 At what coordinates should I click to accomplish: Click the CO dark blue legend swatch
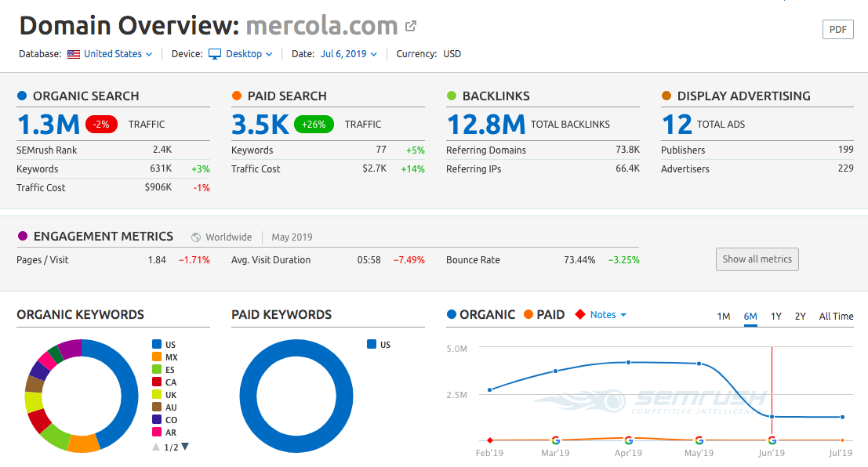point(157,419)
